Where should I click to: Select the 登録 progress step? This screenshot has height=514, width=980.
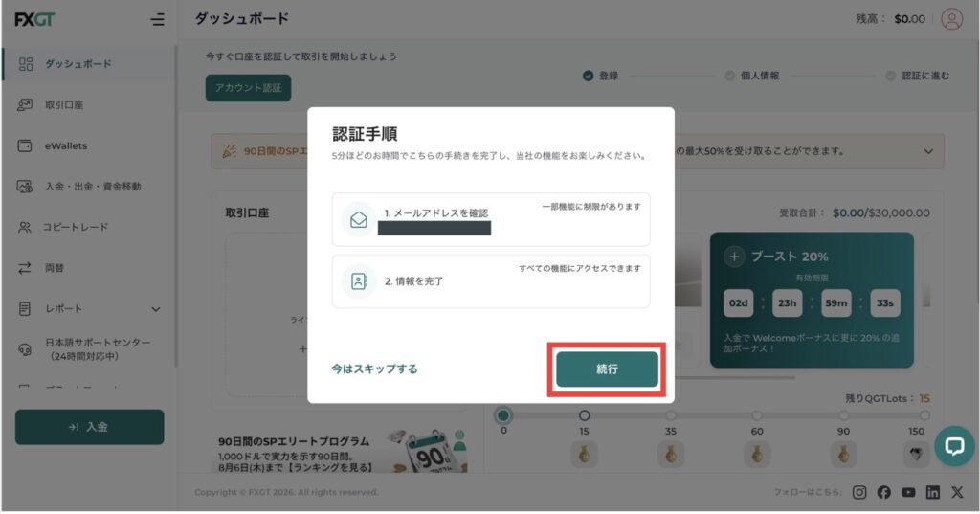click(601, 76)
